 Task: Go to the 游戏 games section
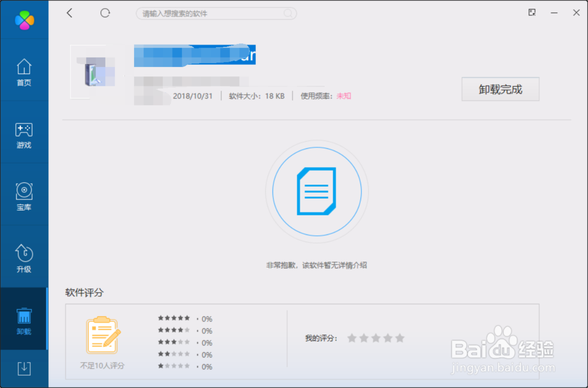[24, 135]
